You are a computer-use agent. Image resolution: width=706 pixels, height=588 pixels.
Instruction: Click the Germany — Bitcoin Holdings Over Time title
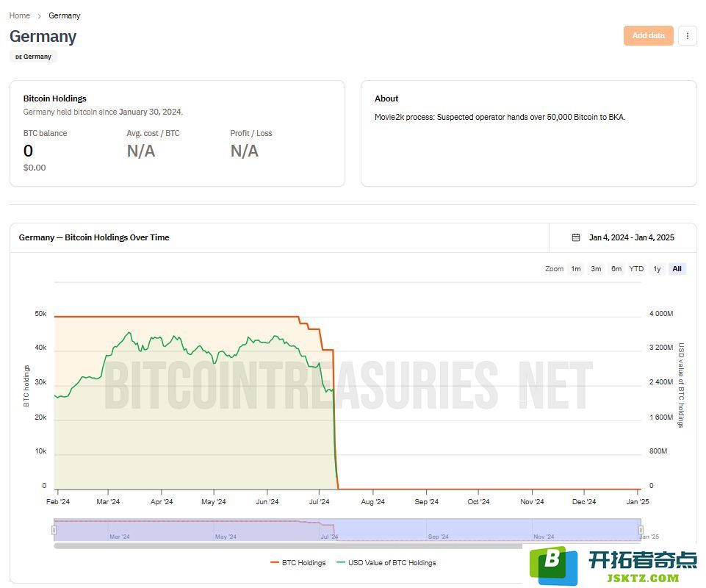(94, 237)
